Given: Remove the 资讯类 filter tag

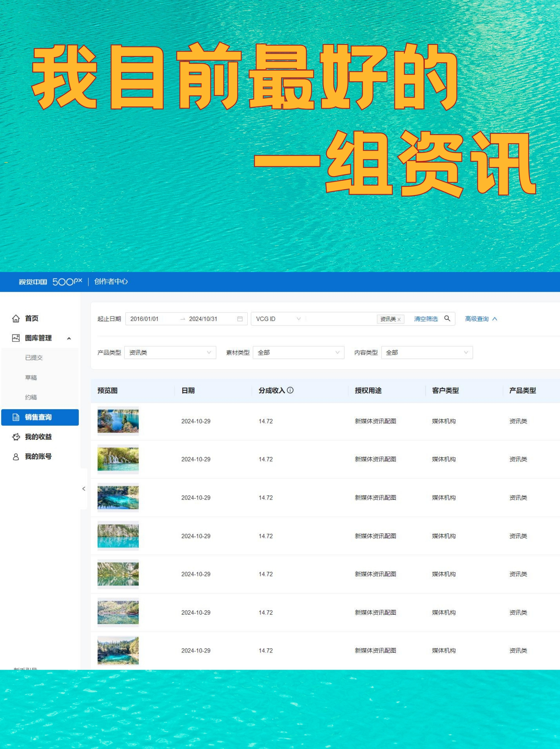Looking at the screenshot, I should point(399,319).
